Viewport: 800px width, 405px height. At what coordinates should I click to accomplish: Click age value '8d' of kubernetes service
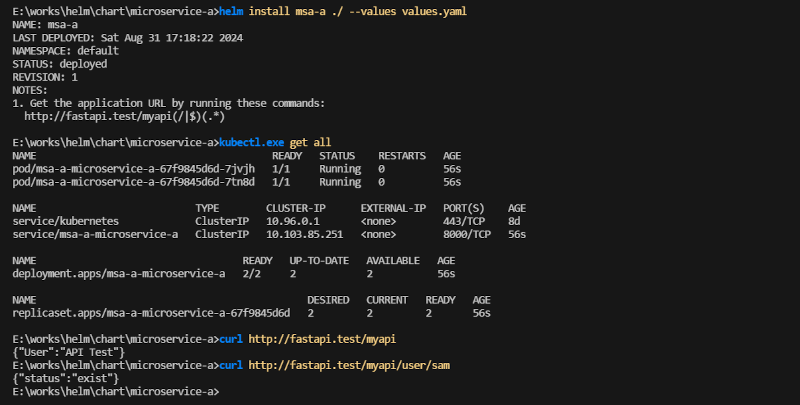pos(514,221)
